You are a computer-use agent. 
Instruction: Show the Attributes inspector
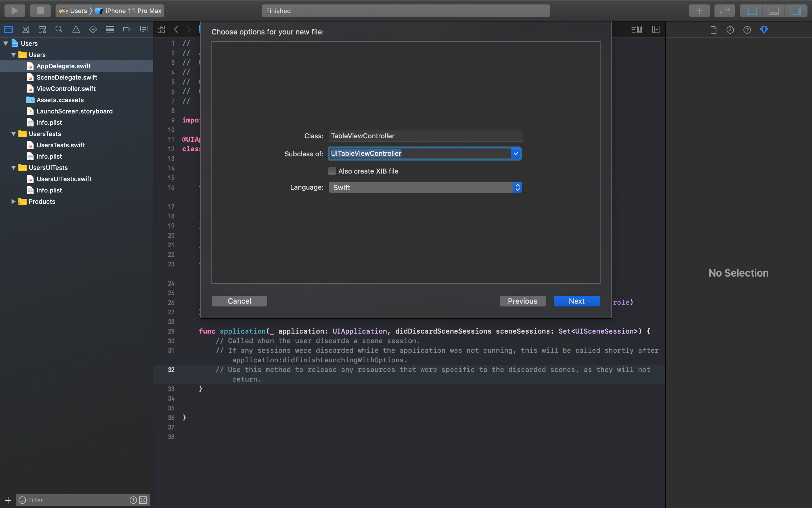pos(764,30)
